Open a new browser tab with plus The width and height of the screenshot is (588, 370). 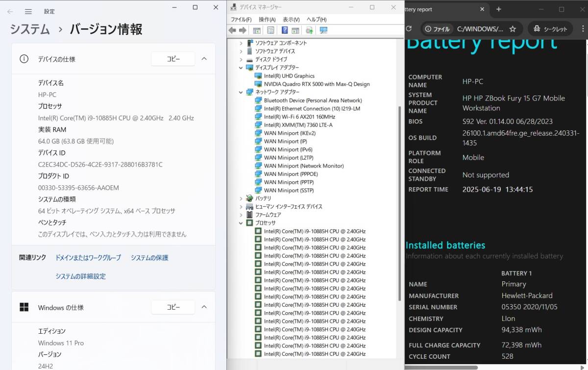499,9
